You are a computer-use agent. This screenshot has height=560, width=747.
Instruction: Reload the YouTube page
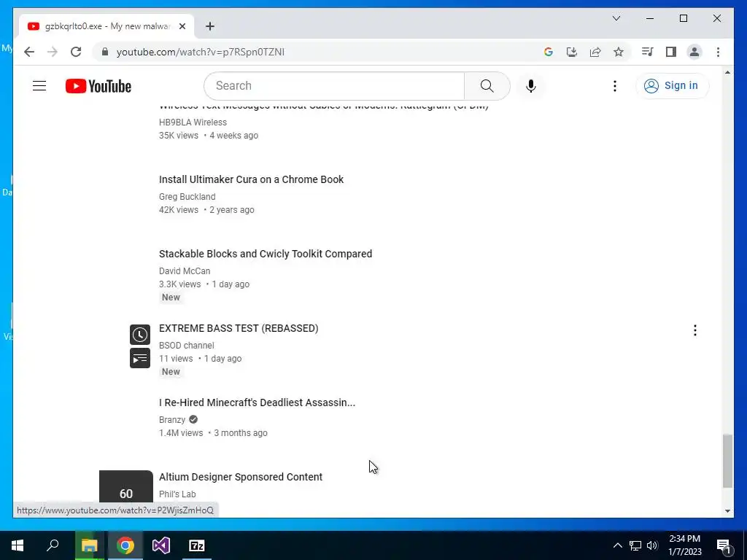[76, 52]
